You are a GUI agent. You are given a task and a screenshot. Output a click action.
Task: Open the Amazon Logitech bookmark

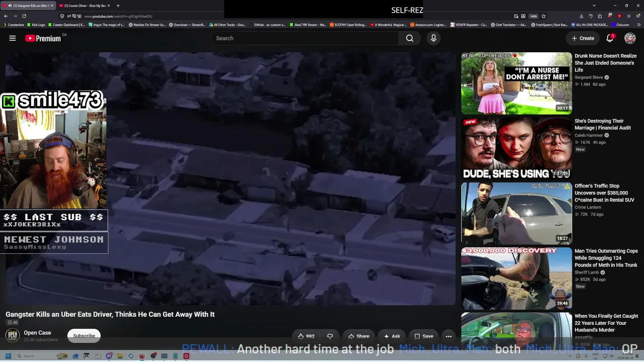pos(428,25)
